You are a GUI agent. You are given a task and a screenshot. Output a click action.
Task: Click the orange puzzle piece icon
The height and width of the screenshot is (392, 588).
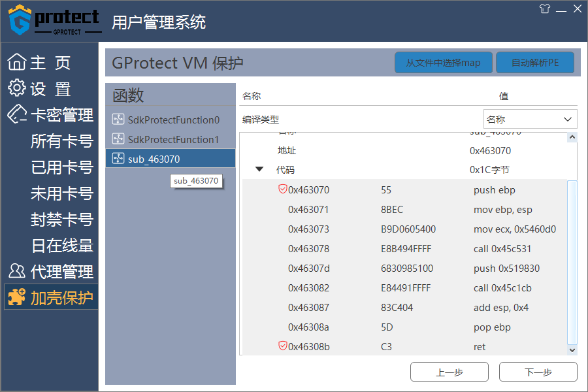[x=17, y=297]
